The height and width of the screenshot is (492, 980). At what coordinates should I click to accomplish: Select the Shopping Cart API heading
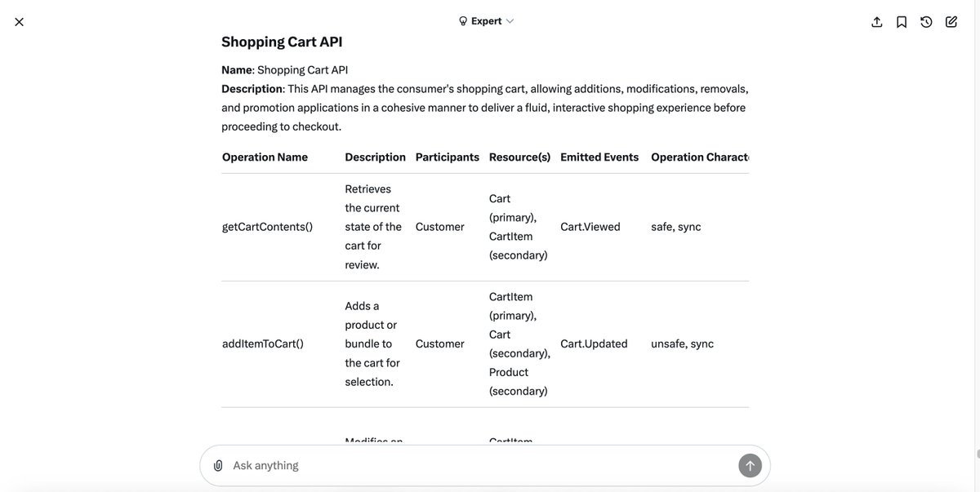tap(281, 39)
